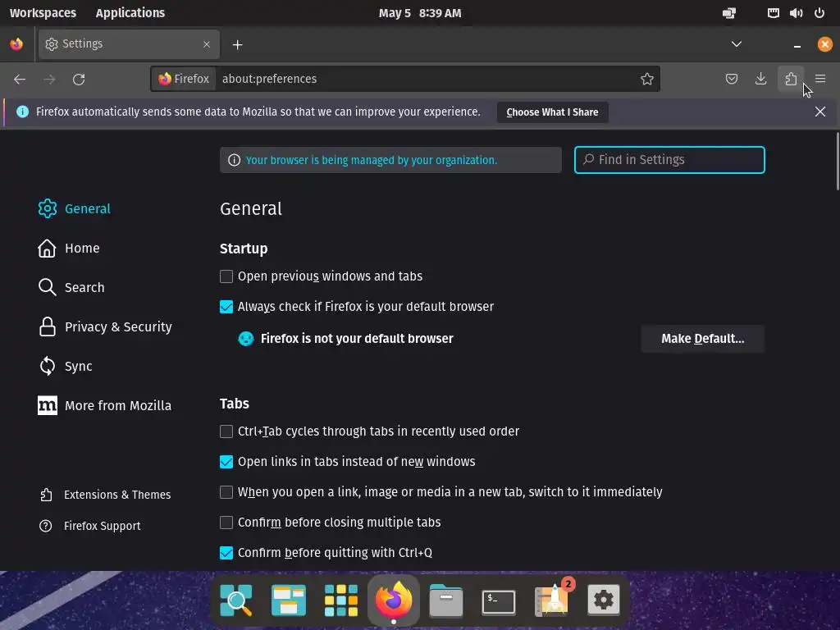Screen dimensions: 840x630
Task: Launch the Files manager from dock
Action: point(445,600)
